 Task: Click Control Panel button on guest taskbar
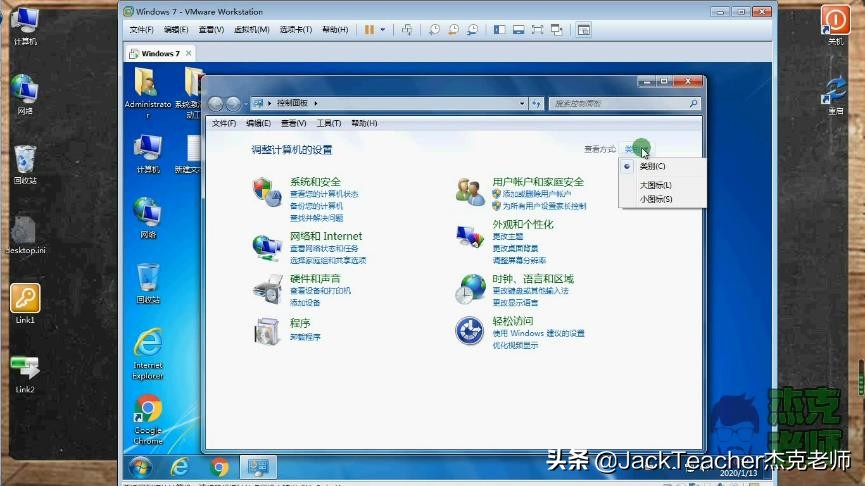(258, 467)
